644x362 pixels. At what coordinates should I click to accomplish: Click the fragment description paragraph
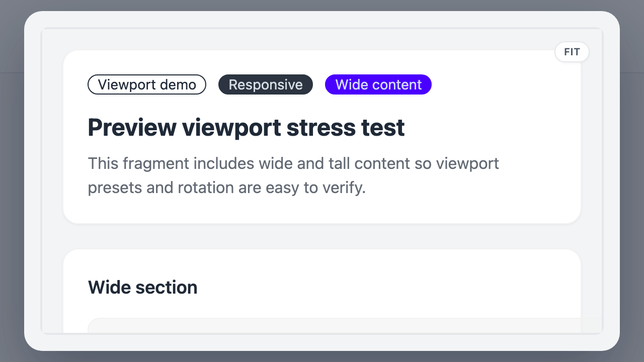coord(293,175)
